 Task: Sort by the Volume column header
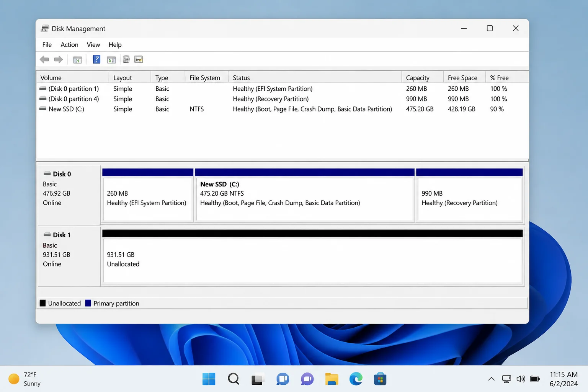coord(73,78)
